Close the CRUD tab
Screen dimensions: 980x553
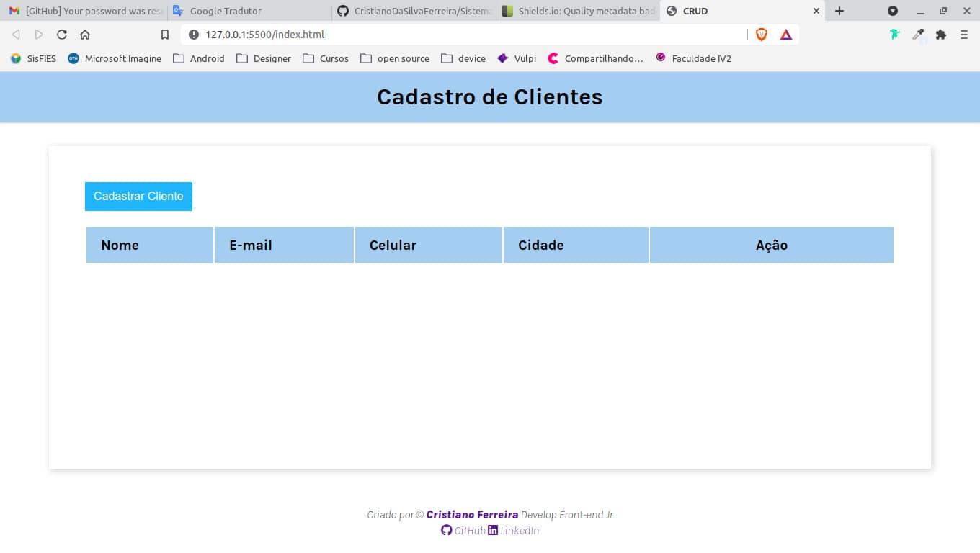pos(816,11)
